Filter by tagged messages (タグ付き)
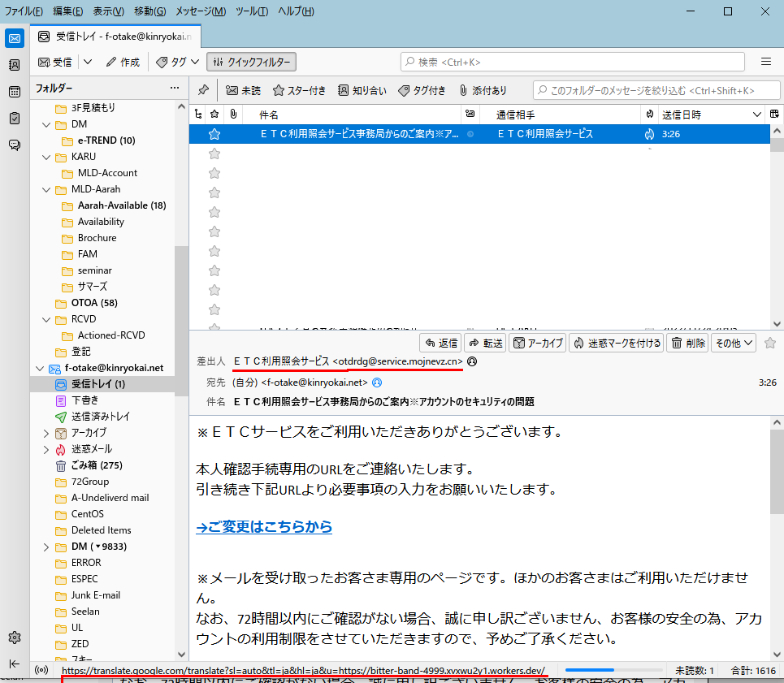Screen dimensions: 784x683 coord(422,90)
